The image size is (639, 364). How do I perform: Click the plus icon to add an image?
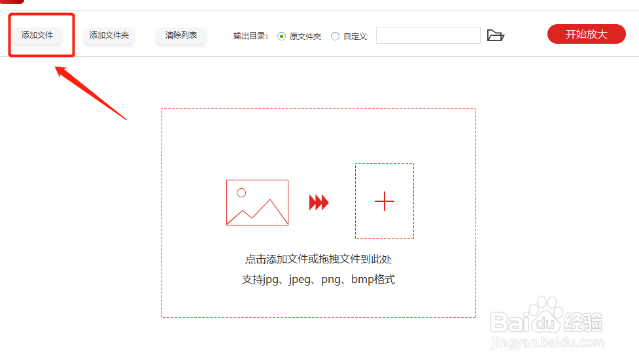click(x=385, y=201)
